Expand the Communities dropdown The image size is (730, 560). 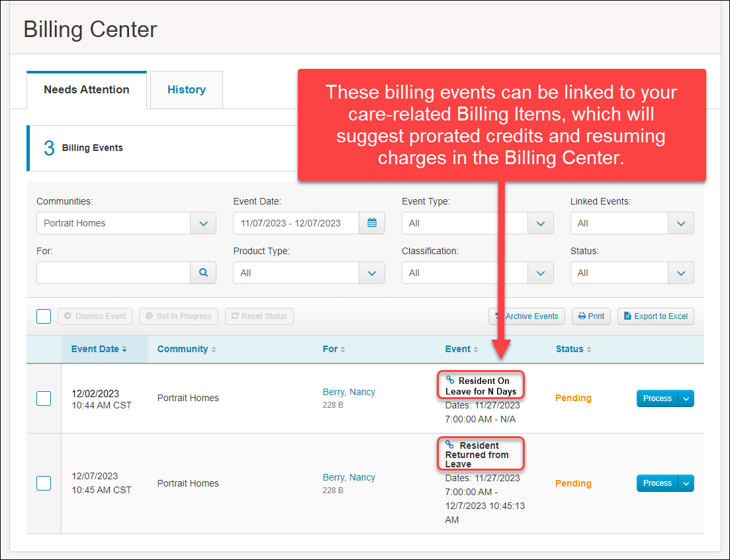pyautogui.click(x=203, y=223)
